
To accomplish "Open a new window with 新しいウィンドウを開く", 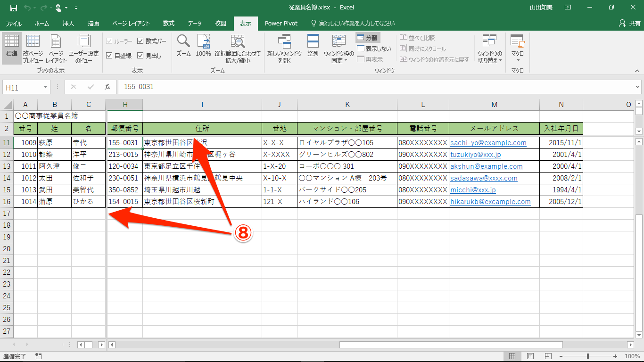I will [x=284, y=49].
